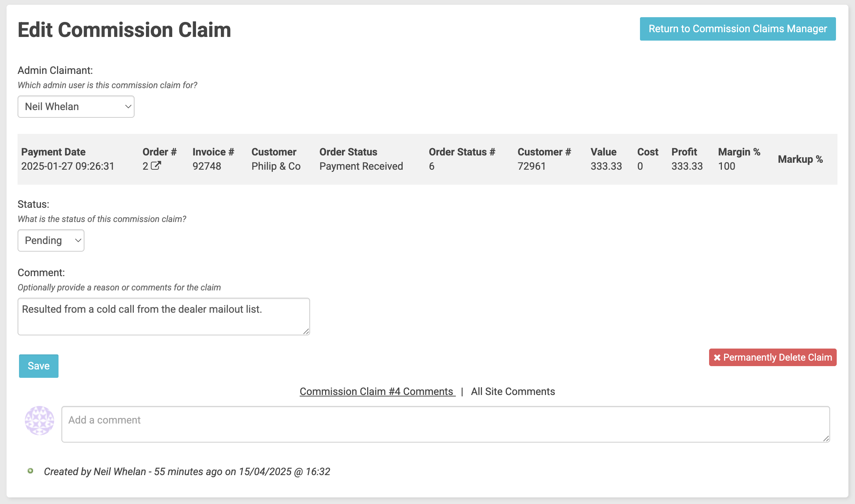Click the Markup % column header
This screenshot has height=504, width=855.
coord(800,159)
